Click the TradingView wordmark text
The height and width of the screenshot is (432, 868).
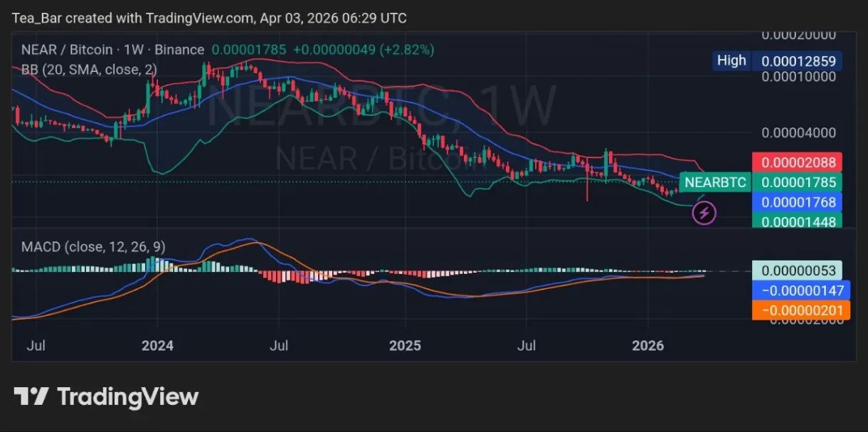[128, 396]
